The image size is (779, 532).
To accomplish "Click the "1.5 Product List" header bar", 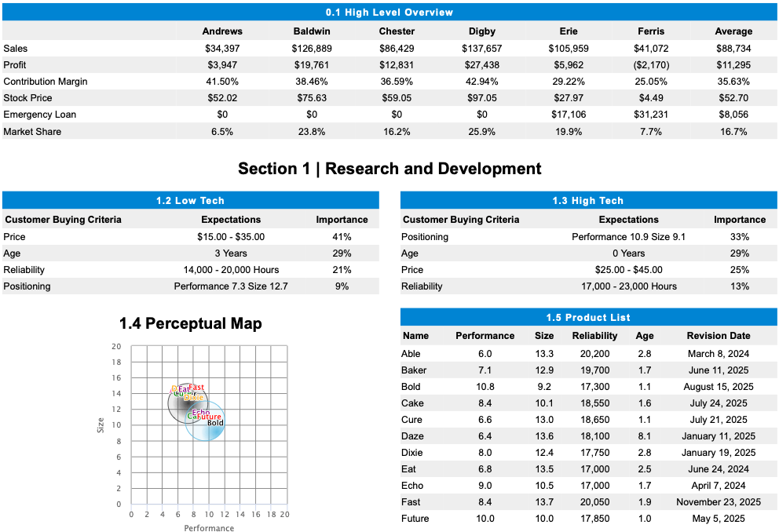I will 587,317.
